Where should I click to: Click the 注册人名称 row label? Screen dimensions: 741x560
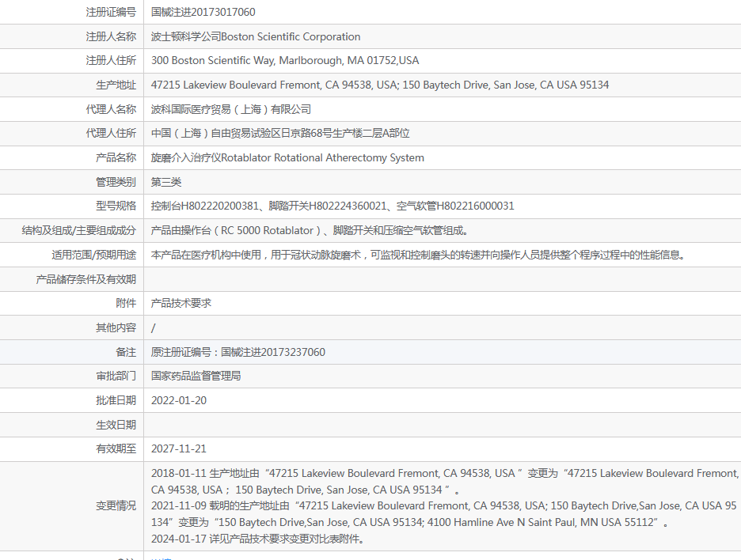(x=111, y=36)
